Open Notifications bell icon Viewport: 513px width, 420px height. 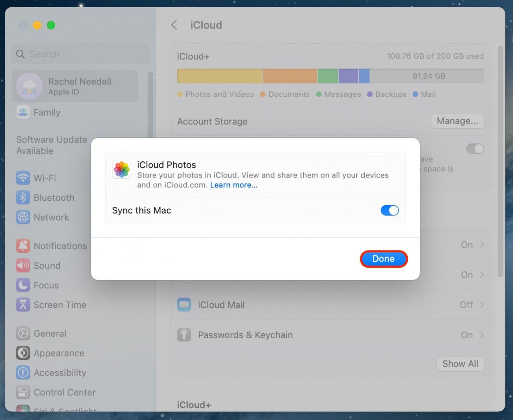point(23,246)
